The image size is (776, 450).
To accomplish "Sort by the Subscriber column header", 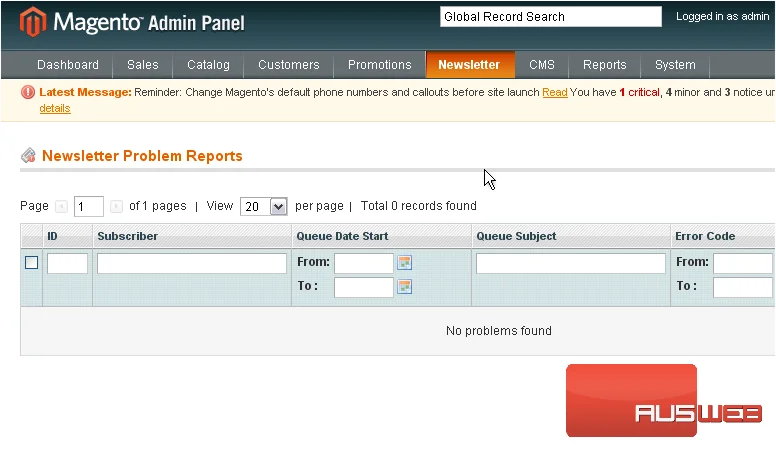I will tap(128, 236).
